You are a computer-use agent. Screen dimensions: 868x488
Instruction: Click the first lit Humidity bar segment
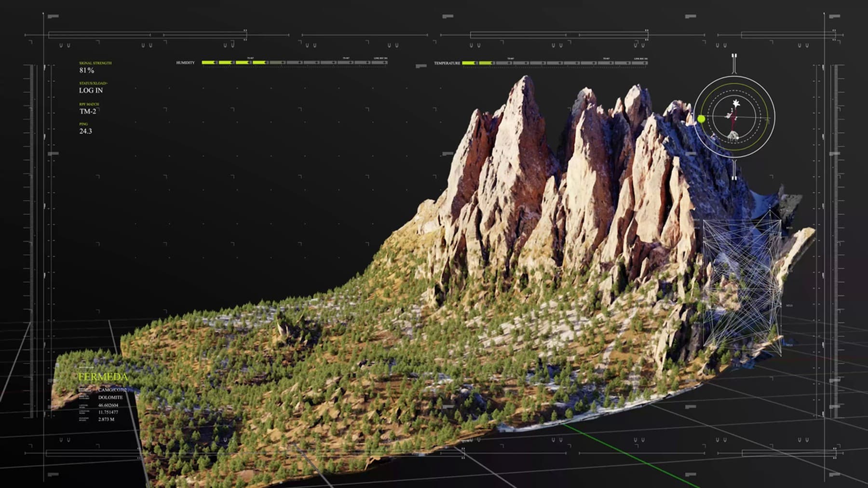coord(209,63)
